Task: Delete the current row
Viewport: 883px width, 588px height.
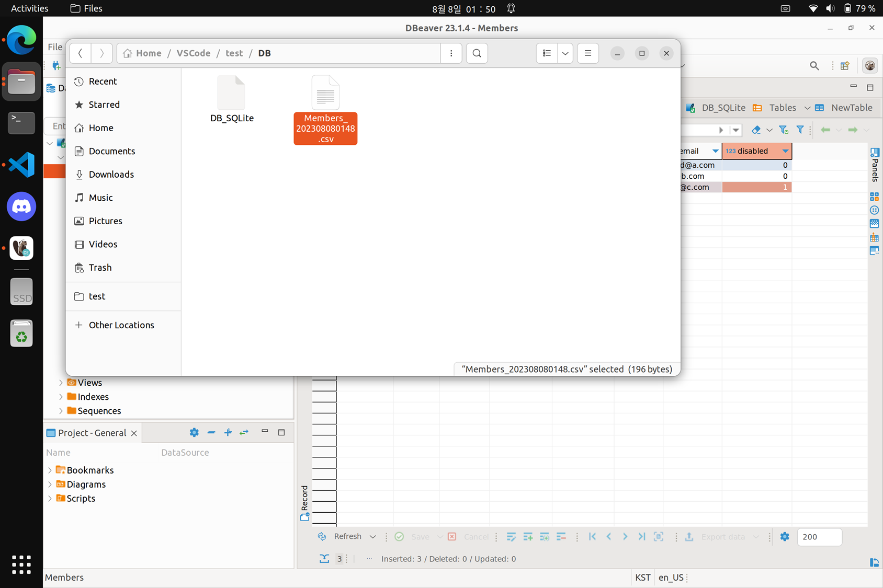Action: click(561, 537)
